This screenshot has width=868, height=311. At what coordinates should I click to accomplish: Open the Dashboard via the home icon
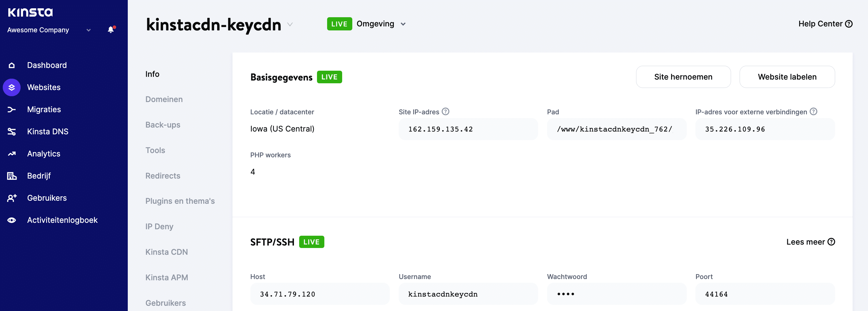coord(11,65)
